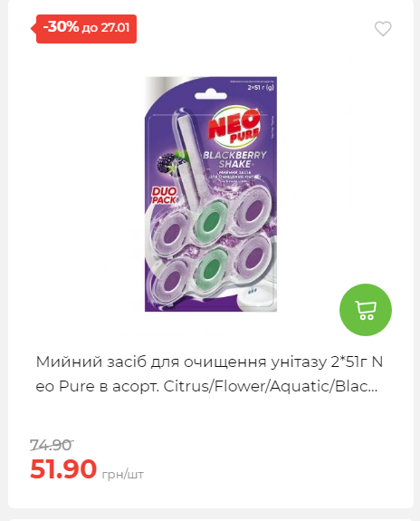Click the lower green toilet block ring
The height and width of the screenshot is (521, 420).
pos(211,269)
